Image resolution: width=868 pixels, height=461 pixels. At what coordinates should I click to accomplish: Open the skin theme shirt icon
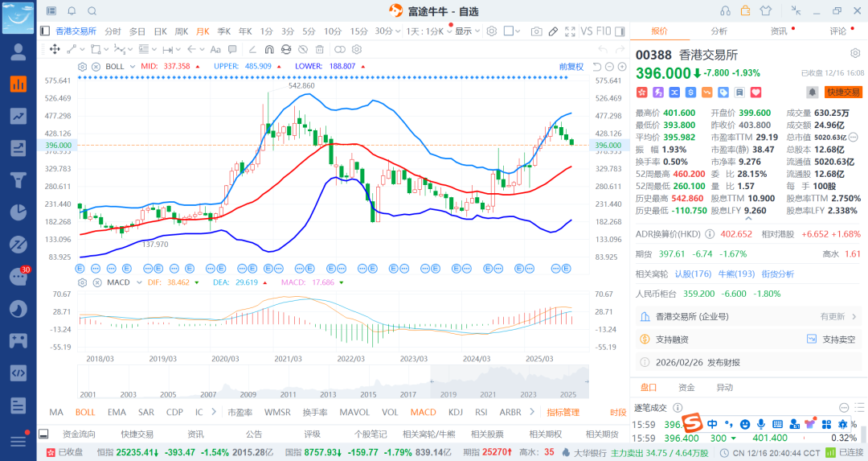click(765, 10)
